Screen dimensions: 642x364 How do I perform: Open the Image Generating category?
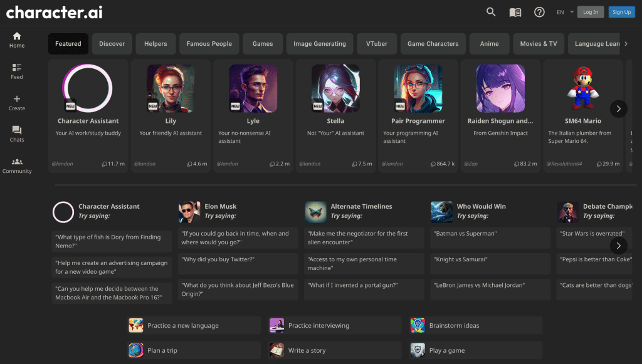[320, 44]
